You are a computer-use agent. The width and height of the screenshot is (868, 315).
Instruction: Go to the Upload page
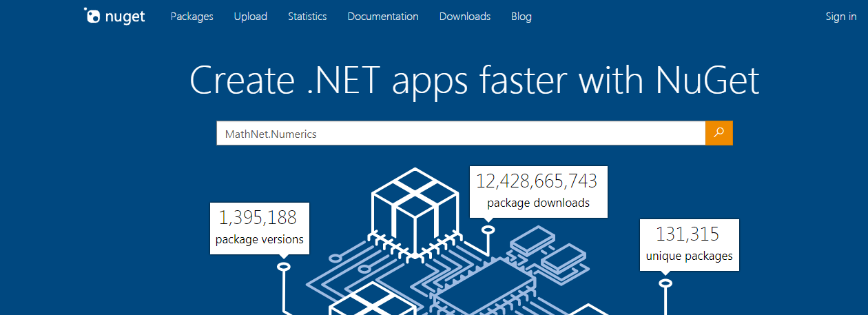[251, 17]
